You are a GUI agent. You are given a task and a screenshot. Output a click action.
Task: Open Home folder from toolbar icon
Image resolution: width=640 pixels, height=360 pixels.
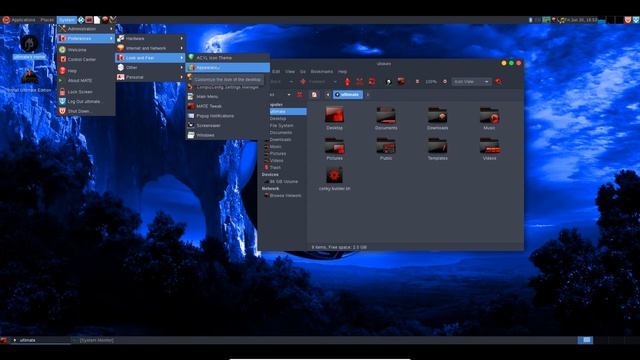coord(389,82)
